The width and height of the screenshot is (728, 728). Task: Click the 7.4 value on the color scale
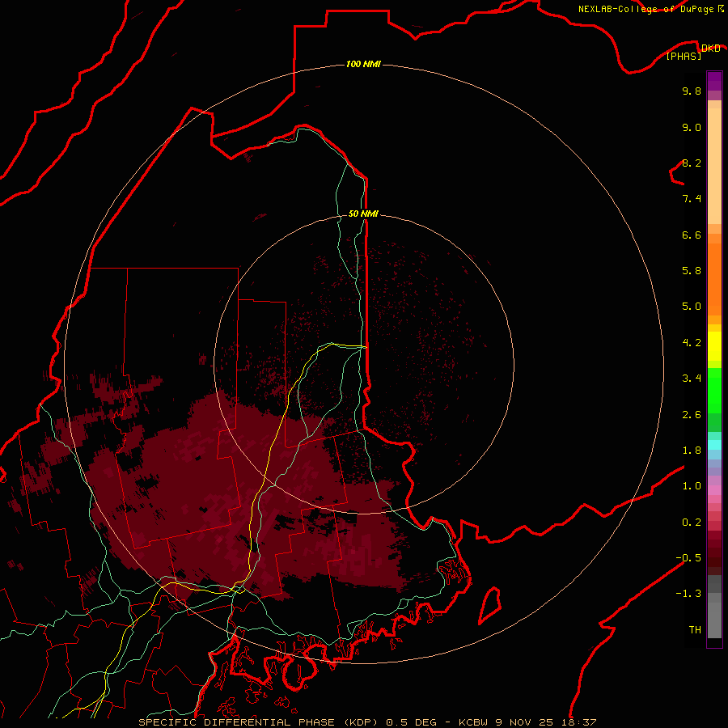click(692, 199)
